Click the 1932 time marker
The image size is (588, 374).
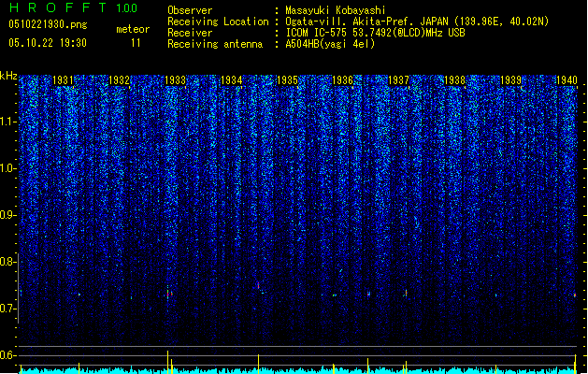119,80
